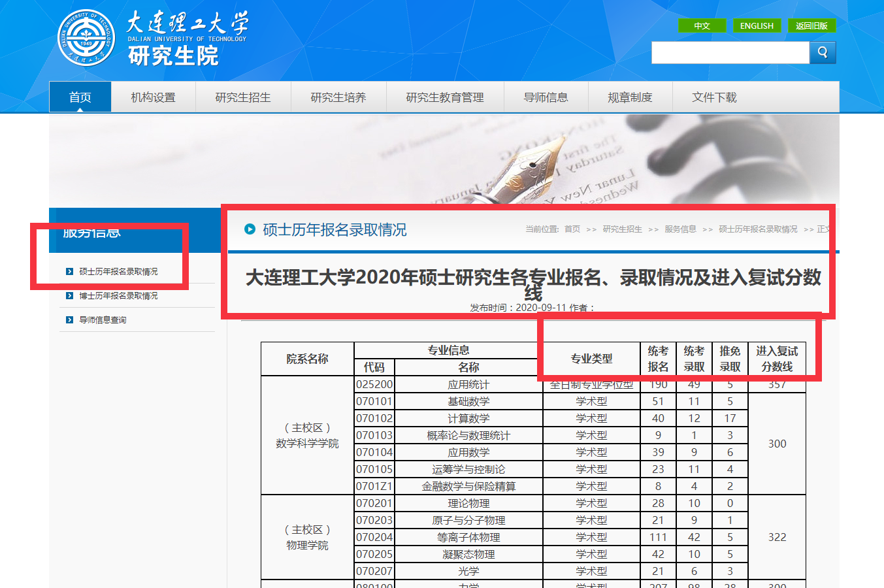
Task: Click arrow icon beside 导师信息查询
Action: (x=69, y=320)
